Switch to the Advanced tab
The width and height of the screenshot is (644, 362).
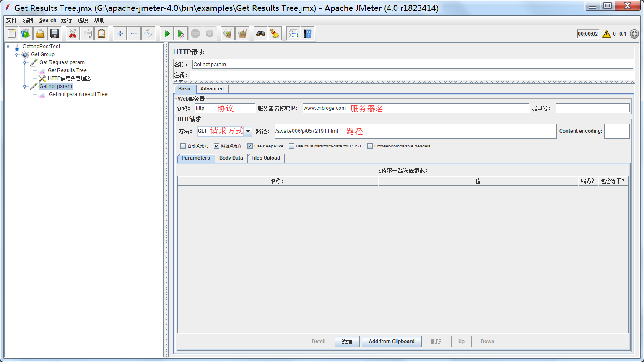212,89
